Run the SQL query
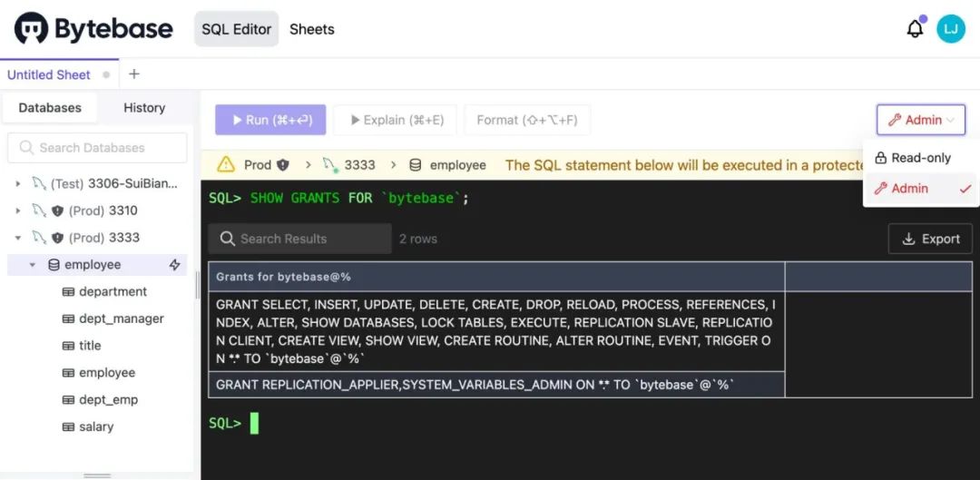The height and width of the screenshot is (480, 980). coord(270,120)
